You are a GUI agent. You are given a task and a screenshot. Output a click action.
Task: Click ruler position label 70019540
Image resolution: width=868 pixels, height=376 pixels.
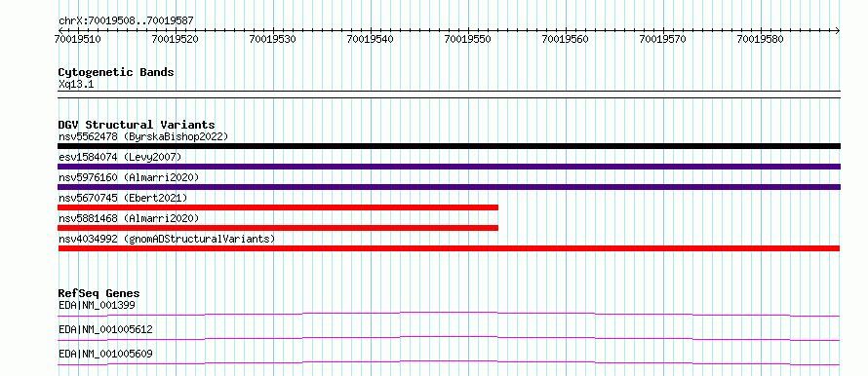click(370, 40)
